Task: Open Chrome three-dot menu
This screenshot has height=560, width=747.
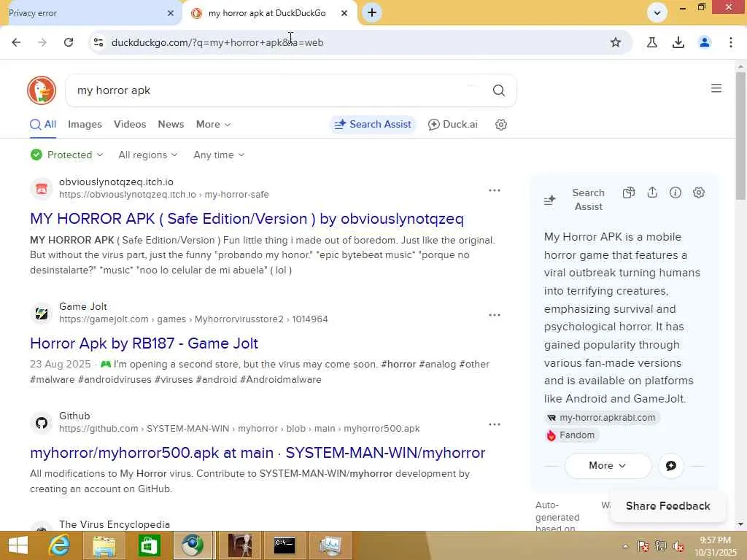Action: (731, 42)
